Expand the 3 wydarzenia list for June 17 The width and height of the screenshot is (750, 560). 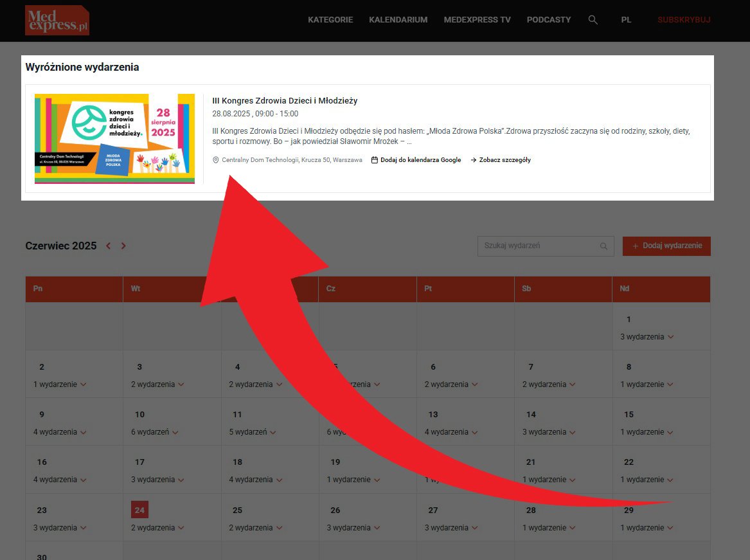pos(157,480)
